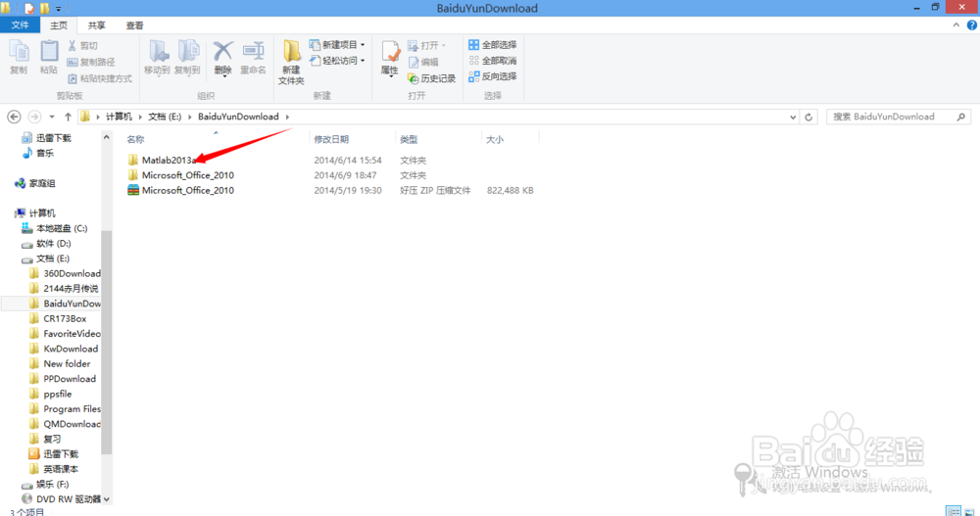Switch to the Share (共享) tab
Viewport: 980px width, 516px height.
click(96, 25)
